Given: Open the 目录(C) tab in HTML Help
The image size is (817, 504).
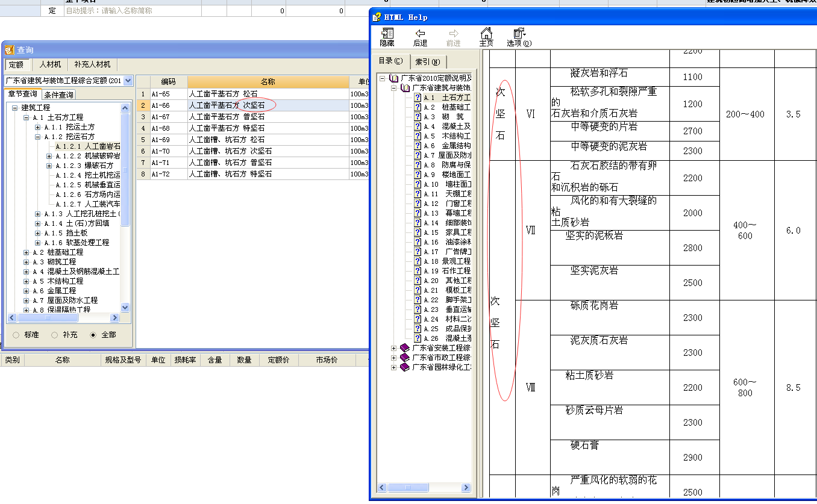Looking at the screenshot, I should (391, 61).
